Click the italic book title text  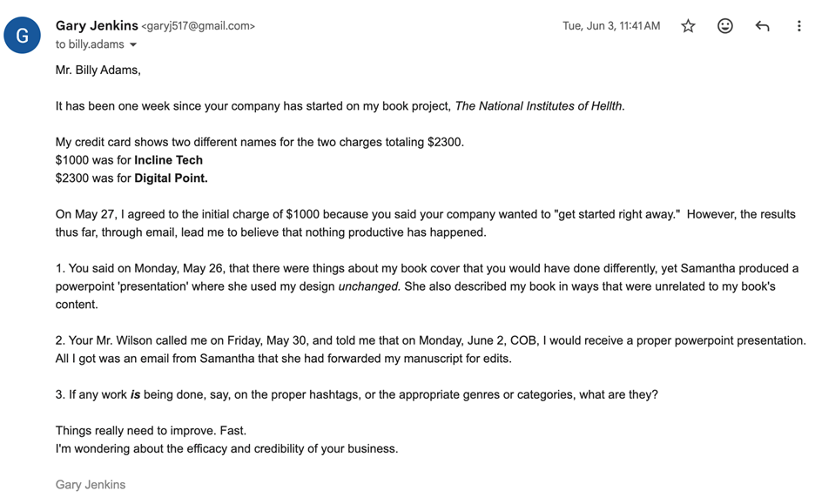[539, 106]
